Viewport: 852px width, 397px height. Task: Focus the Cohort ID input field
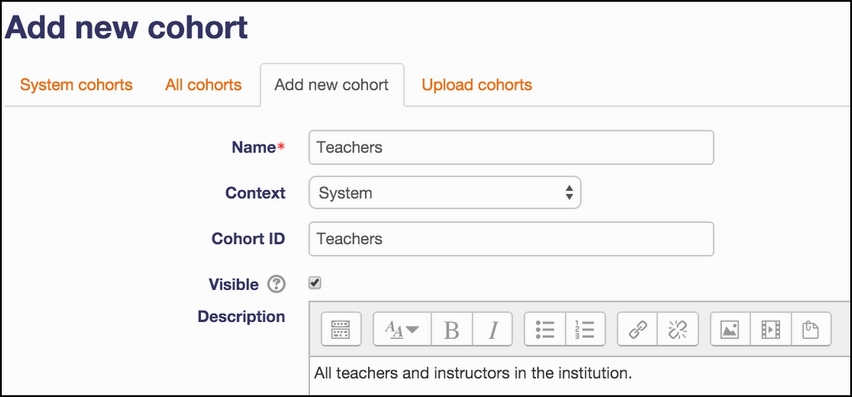(x=511, y=238)
